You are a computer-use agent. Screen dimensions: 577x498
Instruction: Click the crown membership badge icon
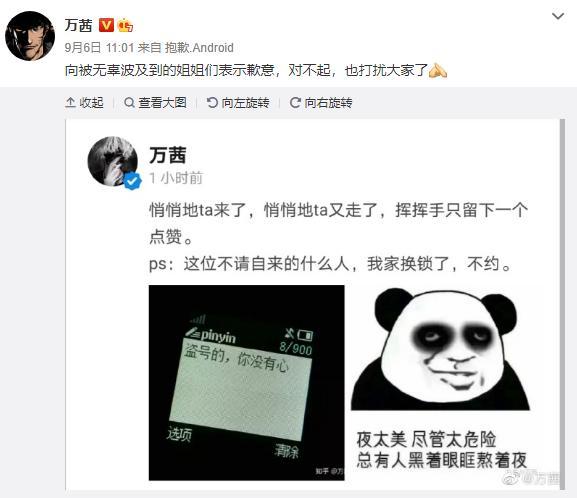(125, 25)
